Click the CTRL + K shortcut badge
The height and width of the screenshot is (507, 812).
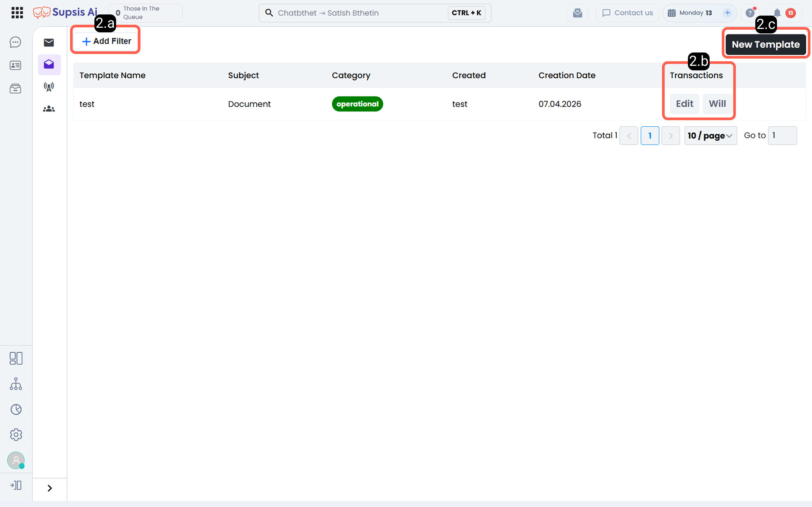[x=466, y=13]
